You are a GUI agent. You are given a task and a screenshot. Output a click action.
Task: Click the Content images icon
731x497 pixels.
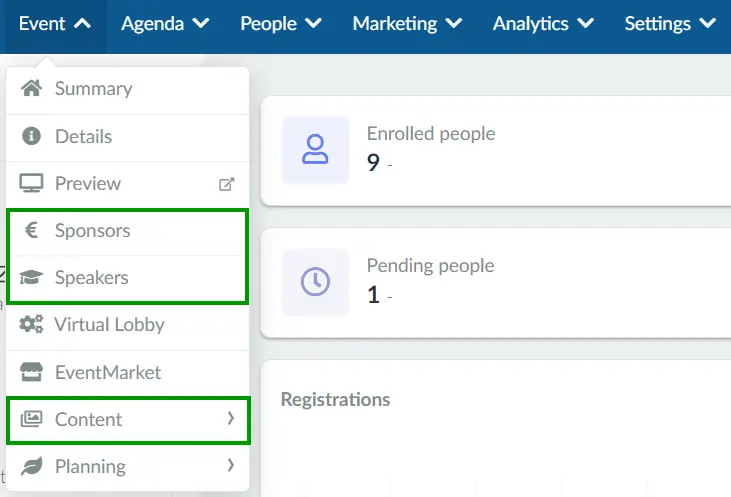pyautogui.click(x=31, y=419)
